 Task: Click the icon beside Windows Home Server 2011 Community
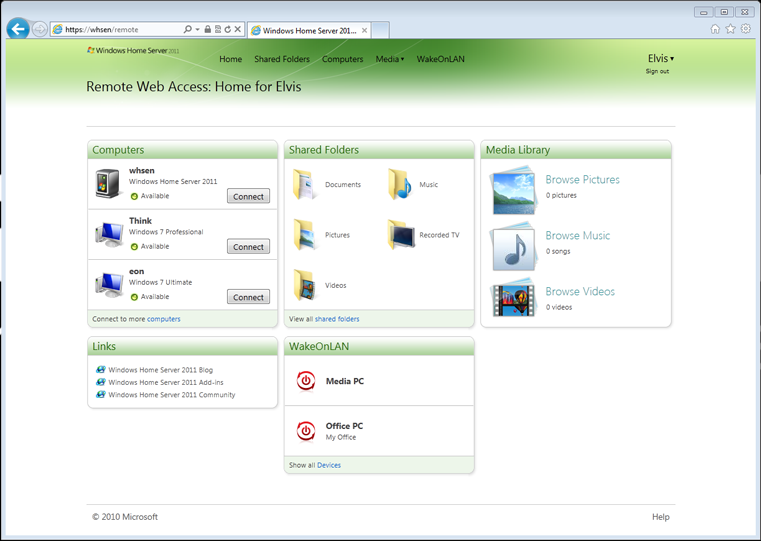(x=100, y=394)
